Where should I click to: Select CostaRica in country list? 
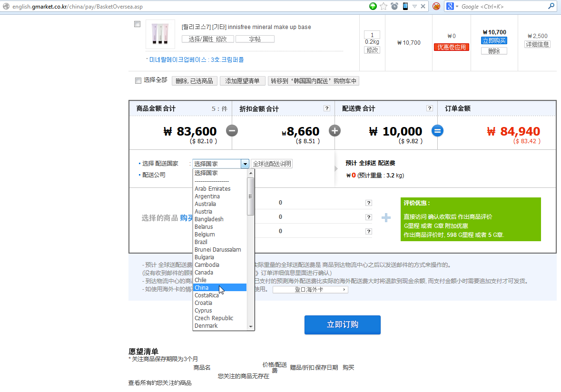pyautogui.click(x=220, y=295)
